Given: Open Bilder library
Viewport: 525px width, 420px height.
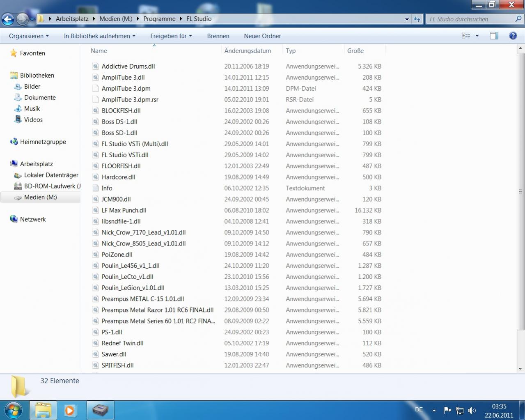Looking at the screenshot, I should [32, 86].
